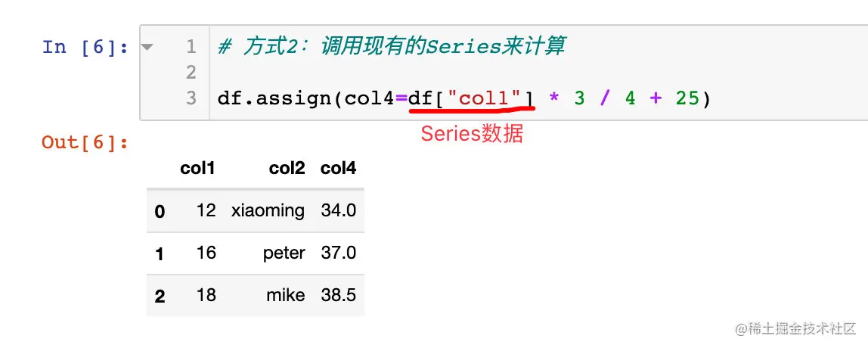Click the col2 column header
Image resolution: width=868 pixels, height=348 pixels.
[287, 169]
